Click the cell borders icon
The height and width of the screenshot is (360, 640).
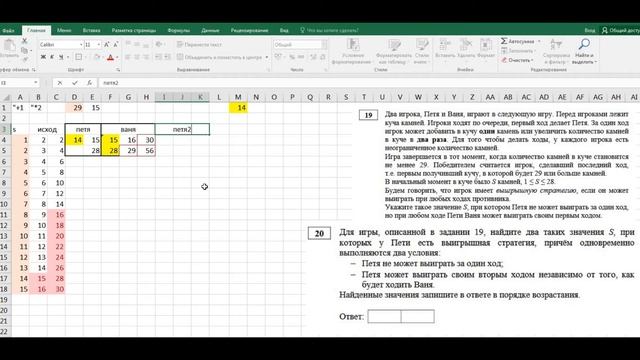[78, 57]
